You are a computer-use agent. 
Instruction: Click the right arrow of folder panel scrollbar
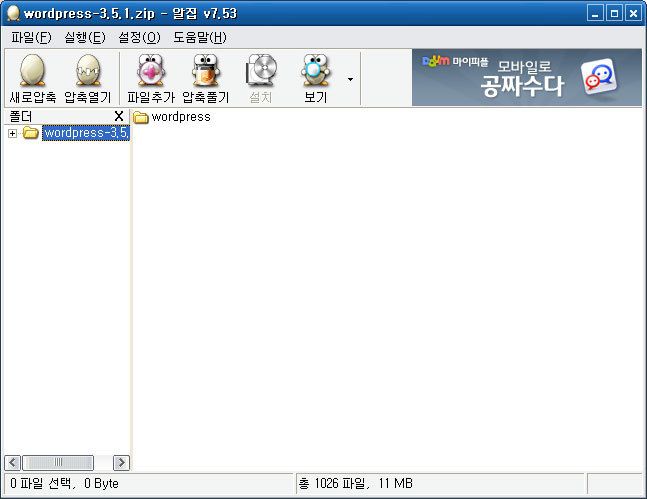click(121, 463)
